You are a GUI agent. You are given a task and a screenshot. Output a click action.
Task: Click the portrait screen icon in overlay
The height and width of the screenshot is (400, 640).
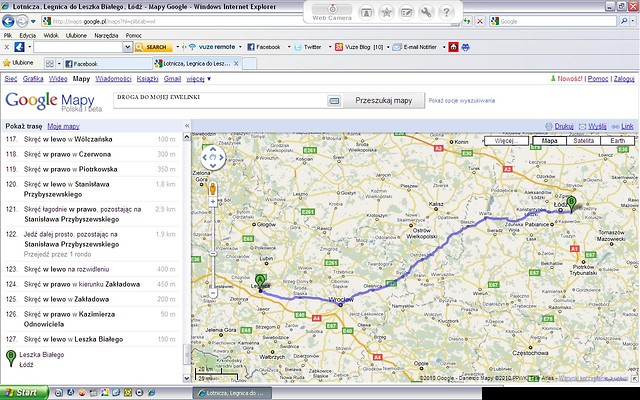tap(367, 12)
